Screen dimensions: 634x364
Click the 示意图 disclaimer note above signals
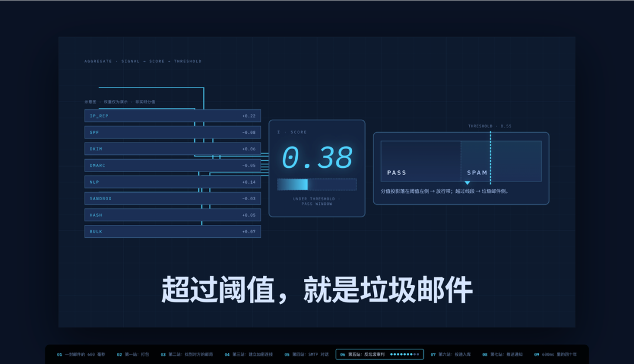120,102
